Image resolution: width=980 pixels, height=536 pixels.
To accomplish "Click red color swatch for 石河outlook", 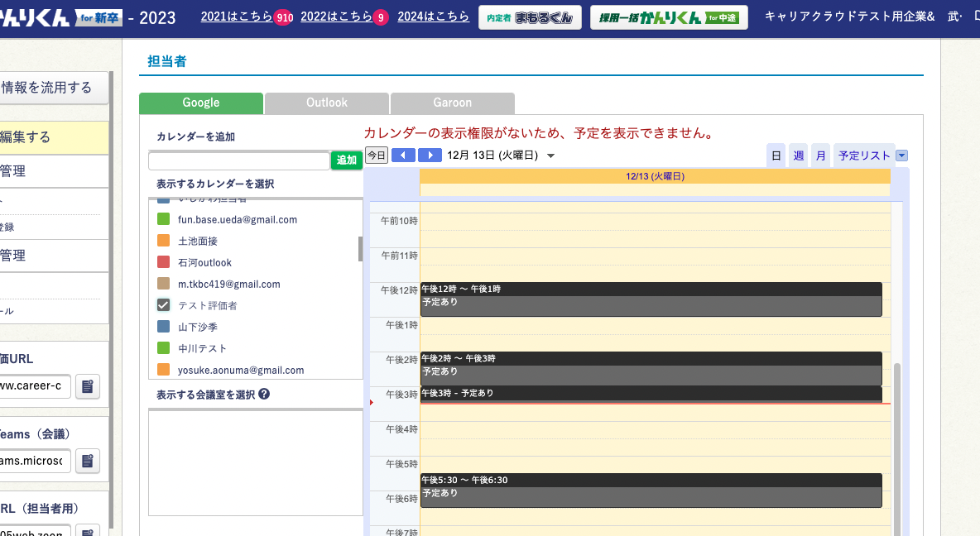I will coord(163,262).
